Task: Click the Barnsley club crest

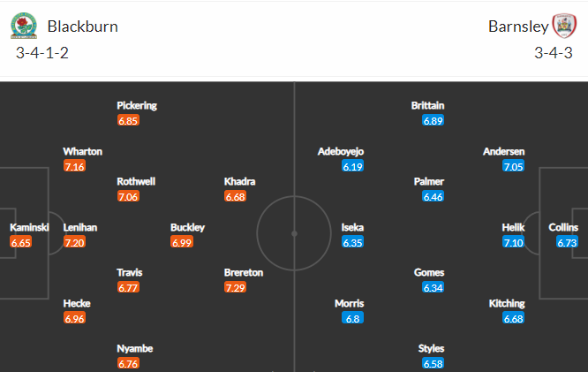Action: point(564,26)
